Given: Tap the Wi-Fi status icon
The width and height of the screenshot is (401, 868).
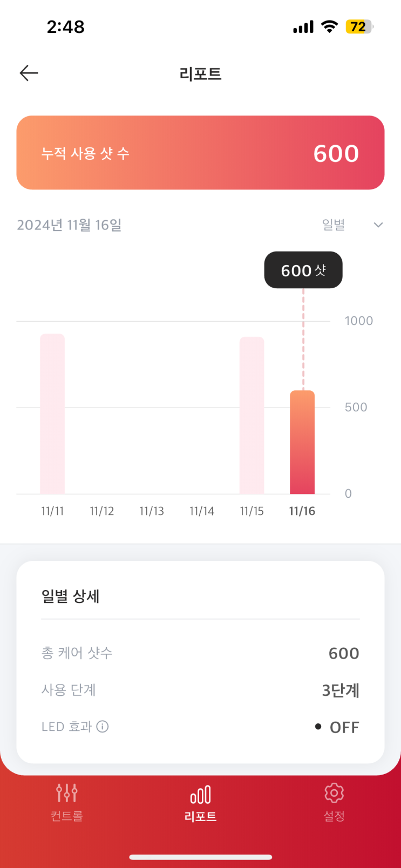Looking at the screenshot, I should 329,26.
